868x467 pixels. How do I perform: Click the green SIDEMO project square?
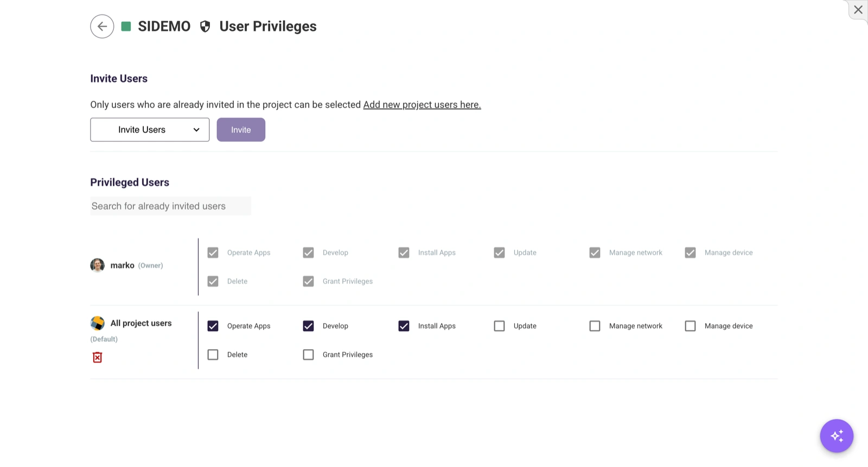126,26
